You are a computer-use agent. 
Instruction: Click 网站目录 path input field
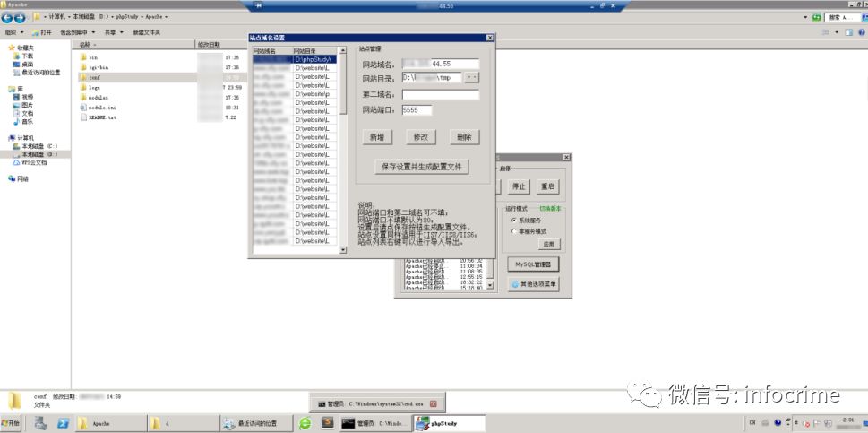(432, 77)
